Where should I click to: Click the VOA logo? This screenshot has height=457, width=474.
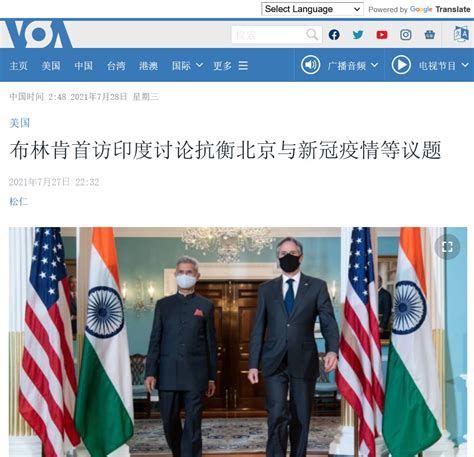pos(37,34)
